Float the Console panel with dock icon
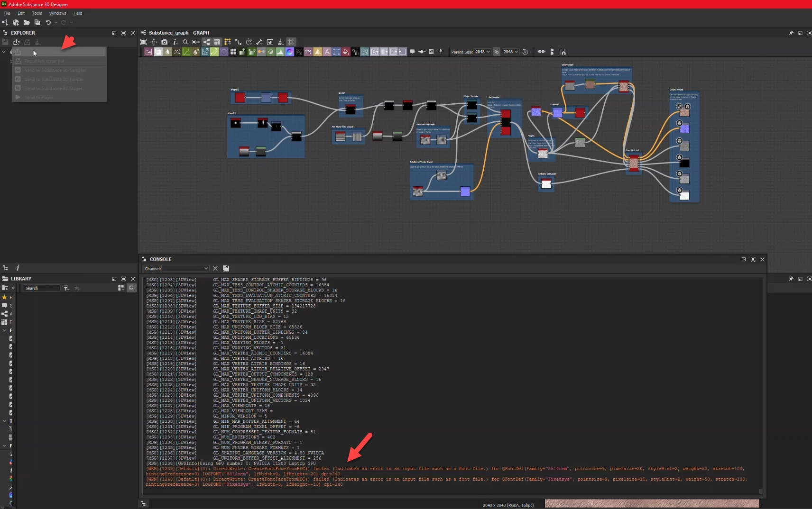 [x=744, y=259]
